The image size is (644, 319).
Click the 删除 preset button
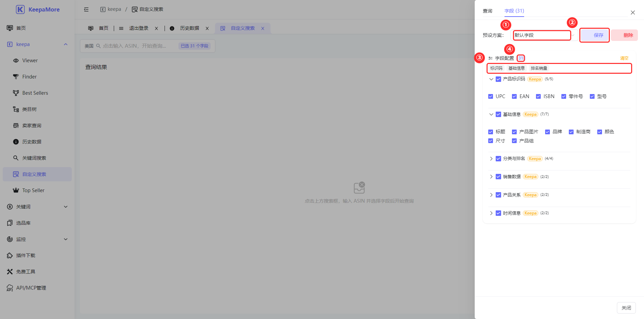point(624,35)
